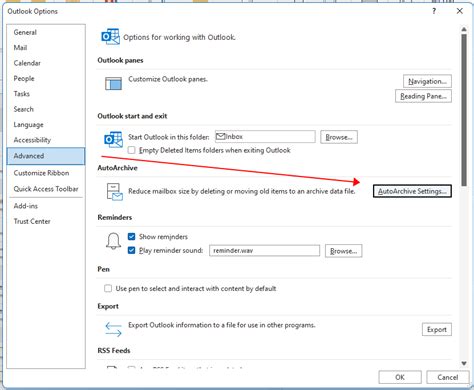Click the Reminders bell icon

pos(113,241)
